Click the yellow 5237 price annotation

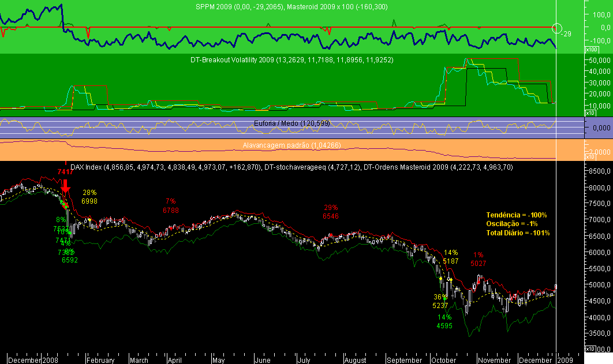[x=440, y=306]
